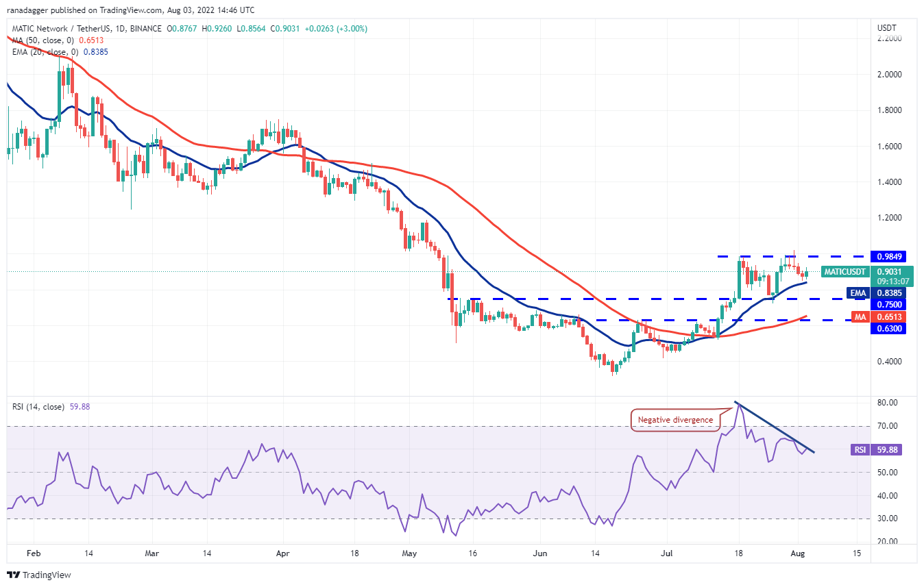Click the 1D interval in chart title
The width and height of the screenshot is (924, 587).
pyautogui.click(x=121, y=29)
